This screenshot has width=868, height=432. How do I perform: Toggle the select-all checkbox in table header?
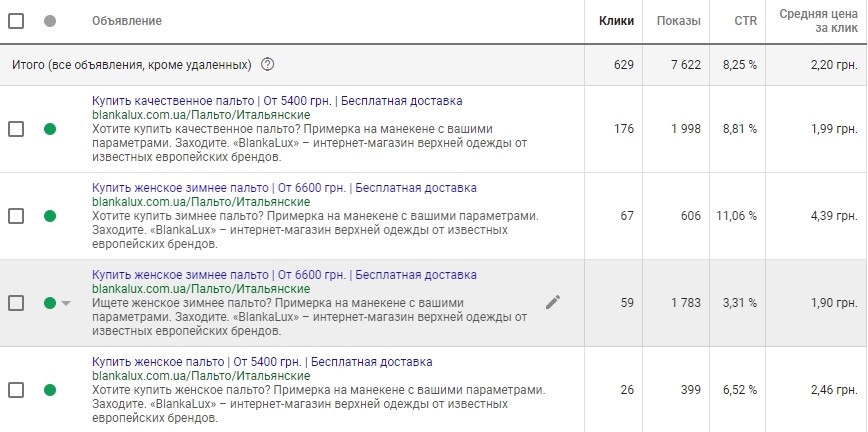[16, 21]
